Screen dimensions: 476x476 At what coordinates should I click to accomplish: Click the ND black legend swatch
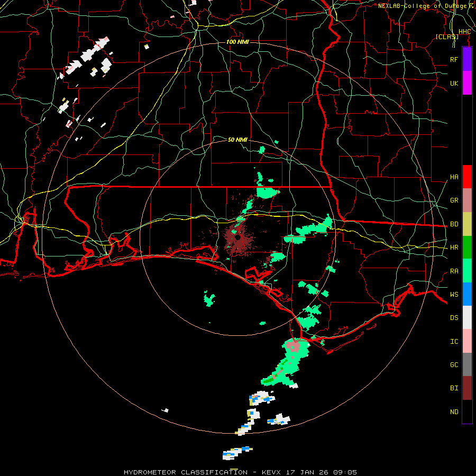467,411
